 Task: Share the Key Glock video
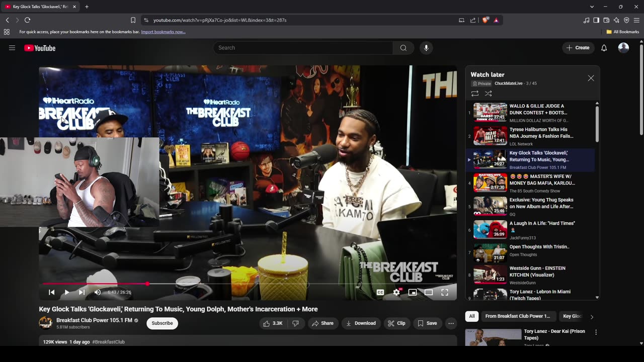(x=323, y=323)
